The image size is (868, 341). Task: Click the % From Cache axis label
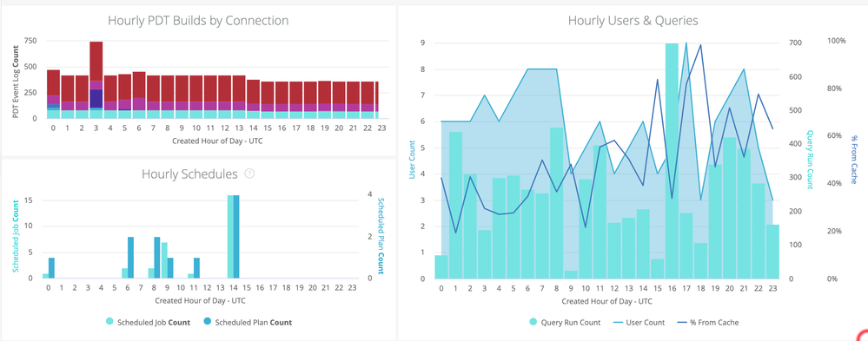coord(853,160)
